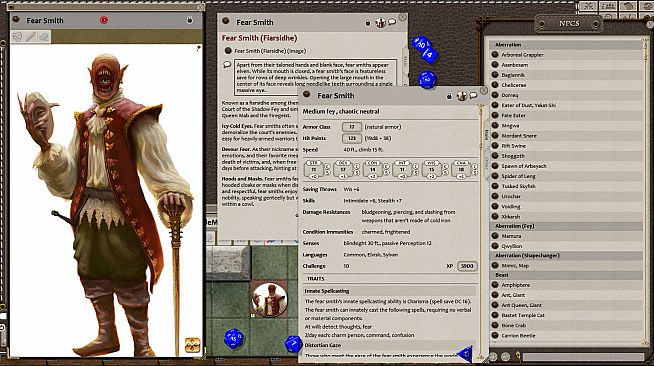Pick up the blue d12 die near description window
The width and height of the screenshot is (654, 366).
click(428, 80)
